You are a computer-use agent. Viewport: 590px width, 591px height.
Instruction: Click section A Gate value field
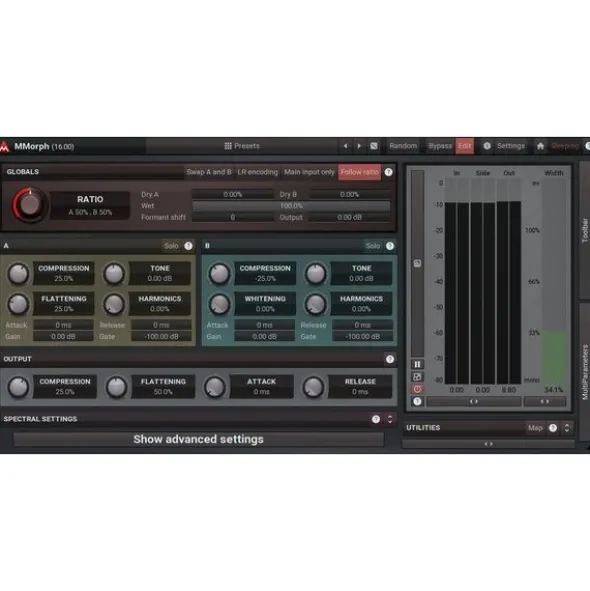161,336
